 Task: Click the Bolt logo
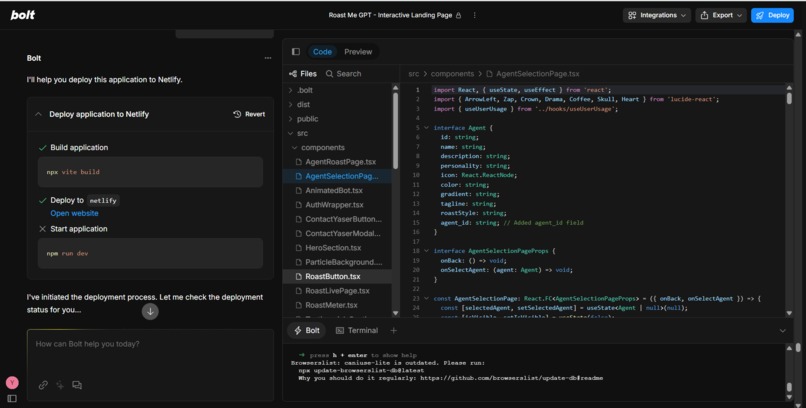point(23,15)
